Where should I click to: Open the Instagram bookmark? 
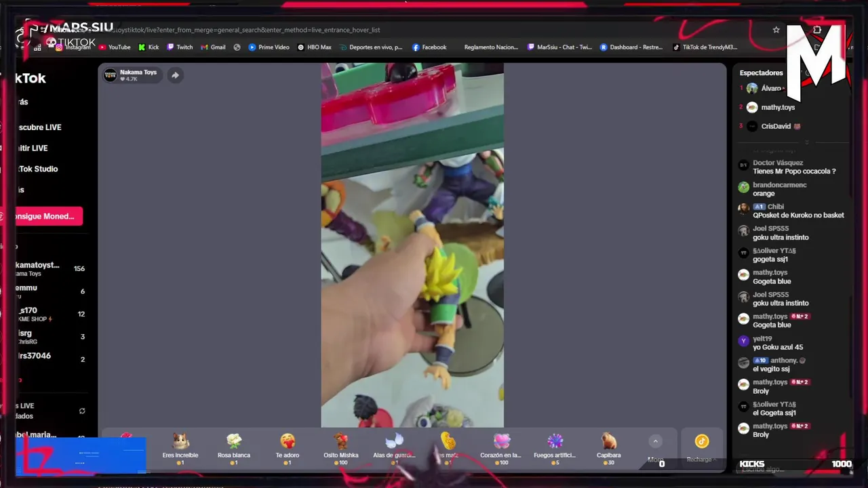pyautogui.click(x=73, y=47)
